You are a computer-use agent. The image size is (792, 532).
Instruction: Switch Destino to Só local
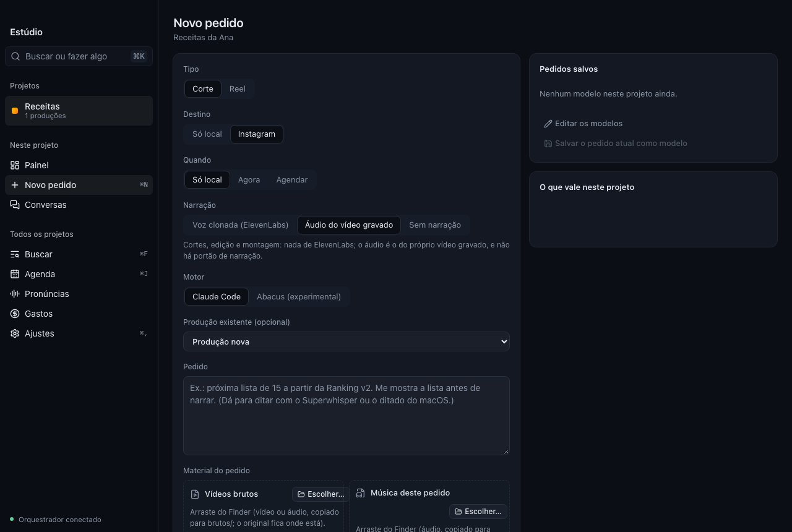pos(207,134)
